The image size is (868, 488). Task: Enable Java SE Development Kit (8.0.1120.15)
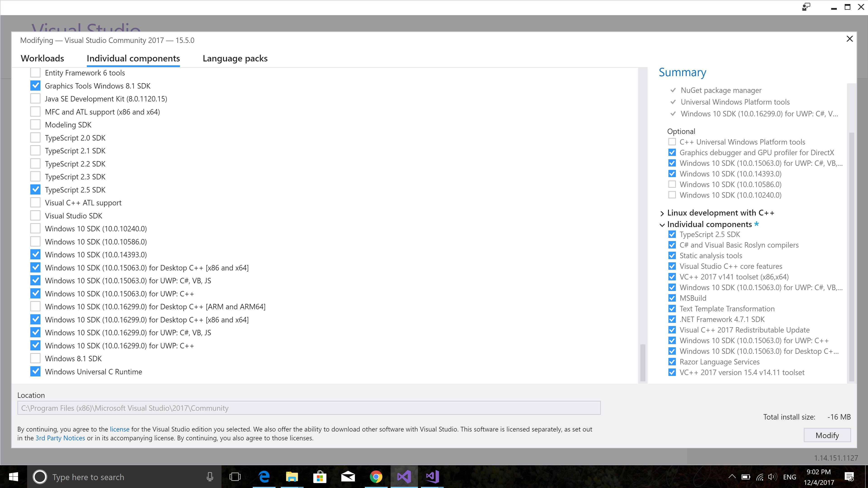point(35,99)
